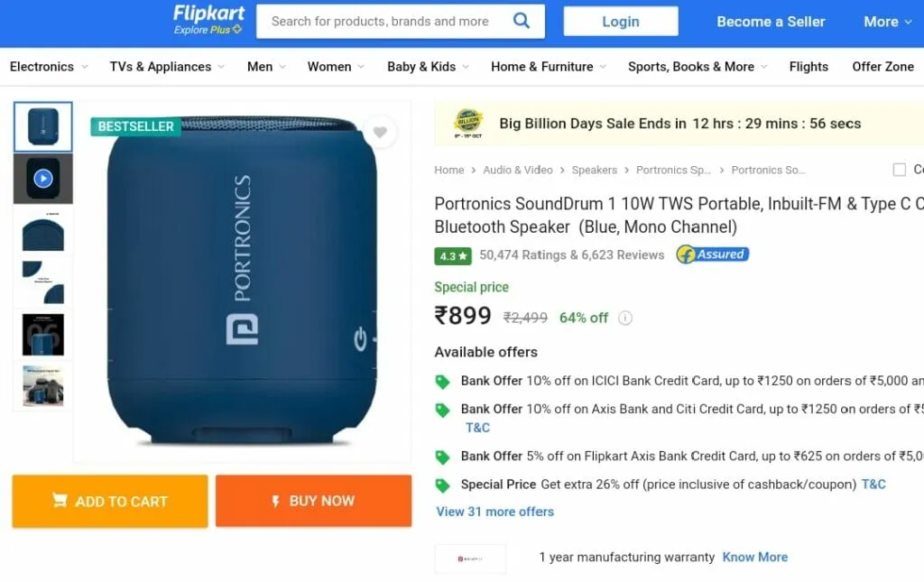This screenshot has height=582, width=924.
Task: Expand the Home & Furniture menu
Action: click(x=549, y=67)
